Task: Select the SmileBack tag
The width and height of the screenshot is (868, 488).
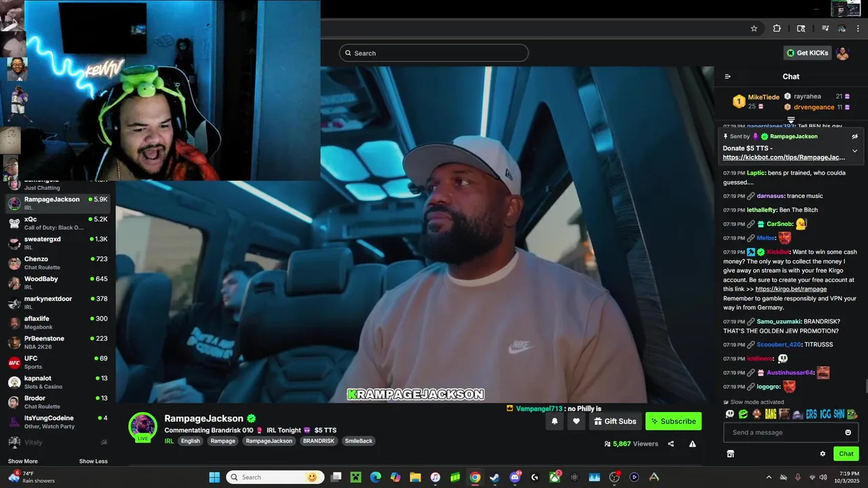Action: pyautogui.click(x=359, y=441)
